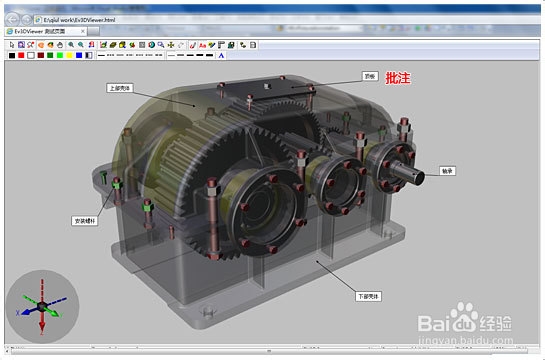Select the arrow pointer tool
This screenshot has width=545, height=360.
coord(12,45)
